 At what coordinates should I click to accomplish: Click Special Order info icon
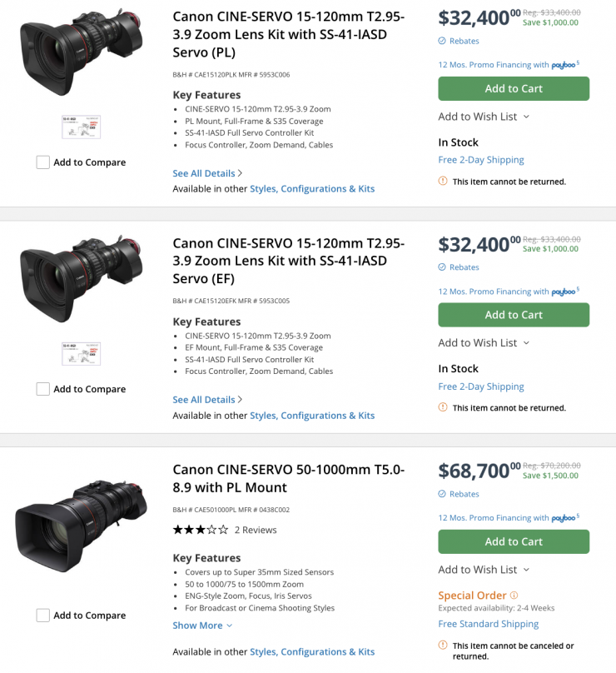point(514,596)
